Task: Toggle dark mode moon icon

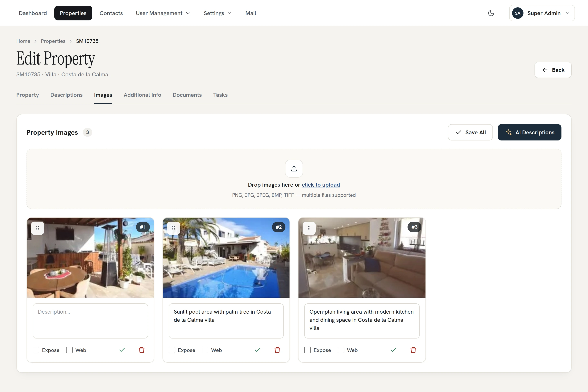Action: click(x=491, y=13)
